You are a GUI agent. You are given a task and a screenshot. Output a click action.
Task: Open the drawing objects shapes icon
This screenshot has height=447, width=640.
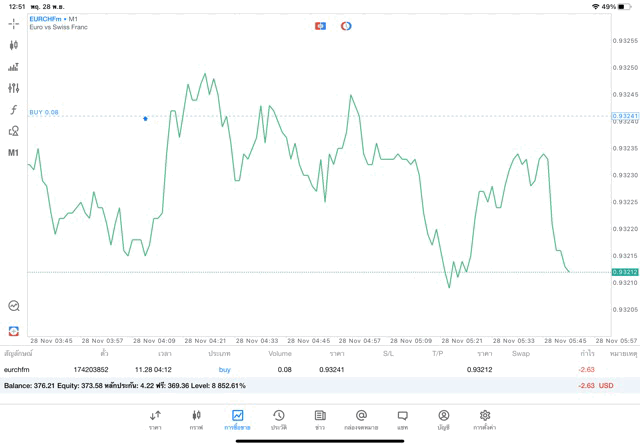point(14,130)
